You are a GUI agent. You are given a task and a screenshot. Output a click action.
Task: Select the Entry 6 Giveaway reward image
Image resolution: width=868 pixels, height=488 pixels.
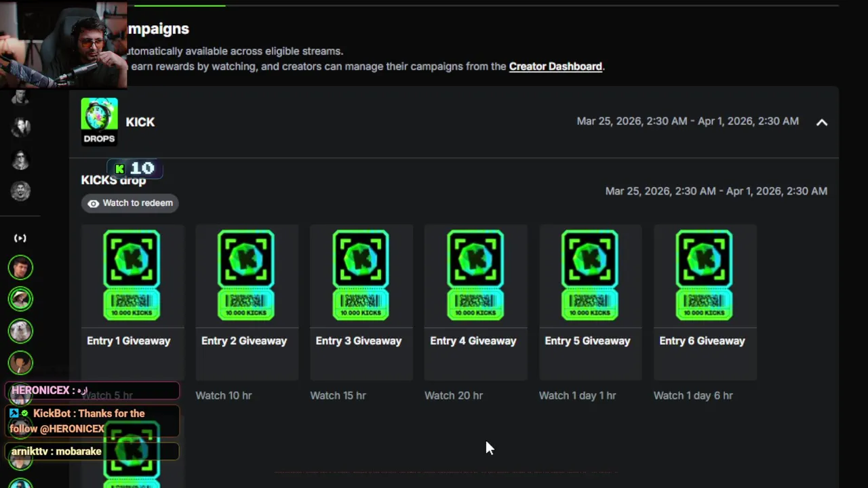pyautogui.click(x=705, y=275)
